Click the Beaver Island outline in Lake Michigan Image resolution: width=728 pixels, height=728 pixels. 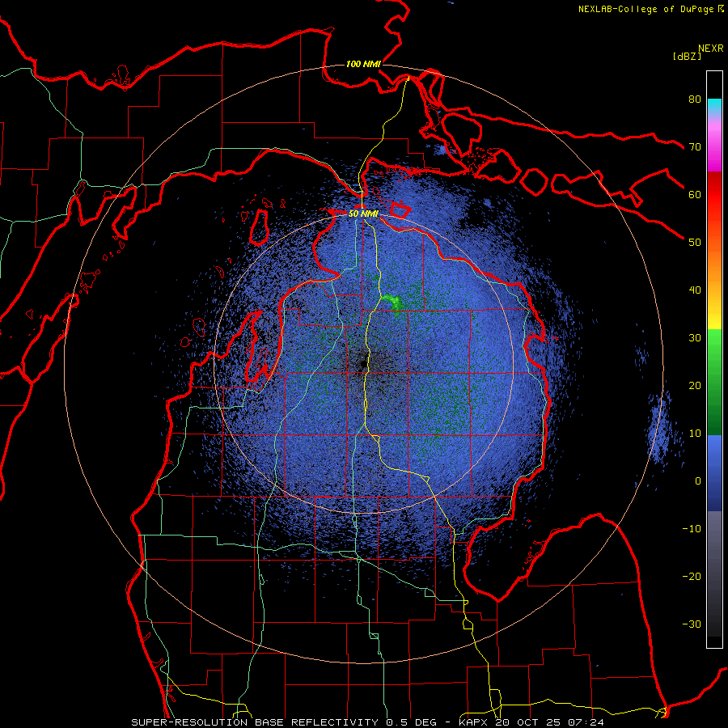coord(260,227)
